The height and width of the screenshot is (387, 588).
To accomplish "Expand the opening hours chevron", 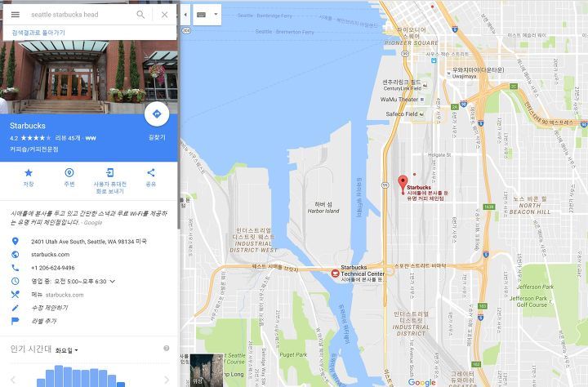I will point(113,281).
